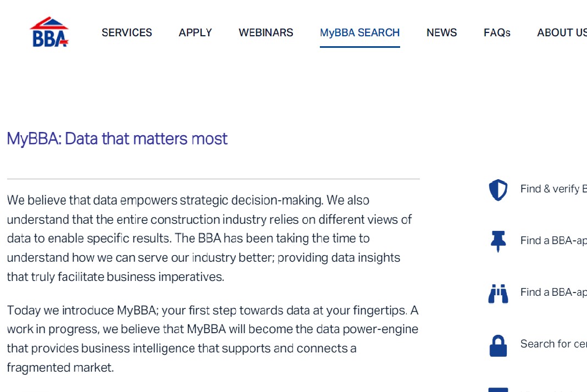Viewport: 587px width, 392px height.
Task: Open the SERVICES menu
Action: tap(127, 32)
